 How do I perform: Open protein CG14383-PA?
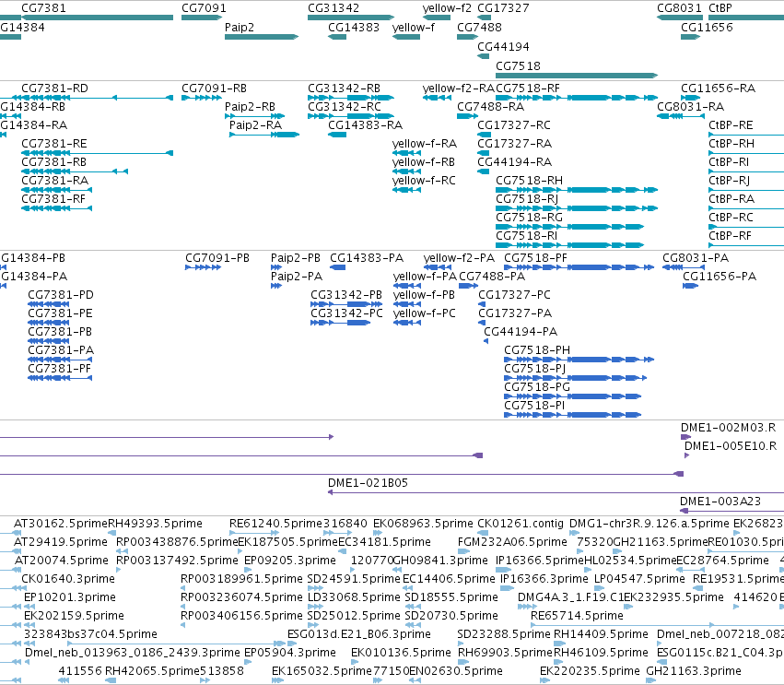(x=337, y=267)
